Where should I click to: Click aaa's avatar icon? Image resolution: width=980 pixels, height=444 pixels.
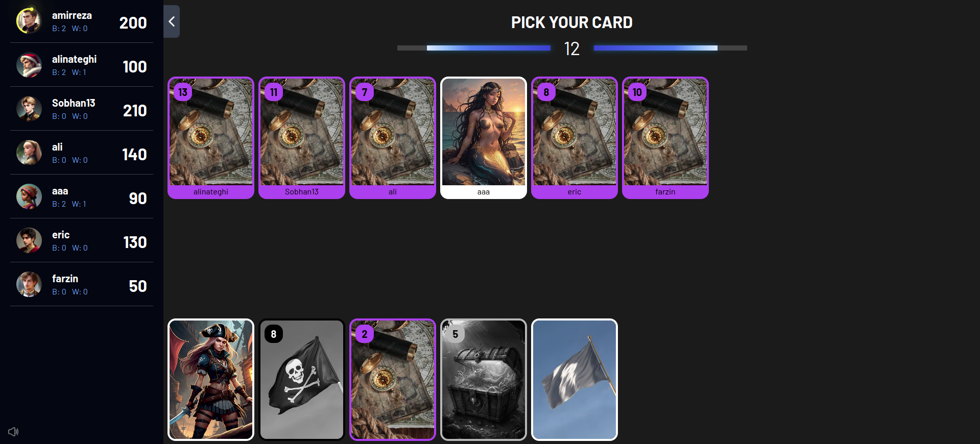tap(29, 196)
